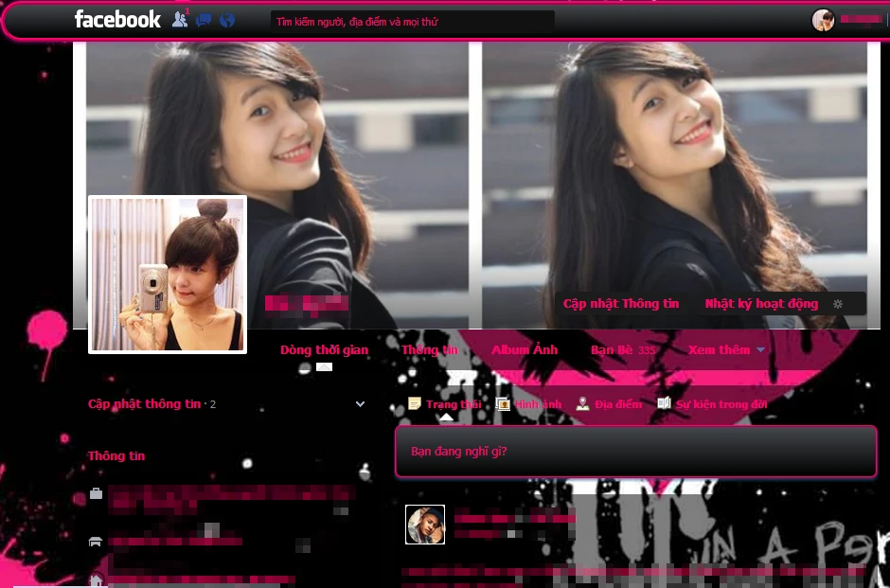Click the workplace briefcase icon under Thông tin

96,493
